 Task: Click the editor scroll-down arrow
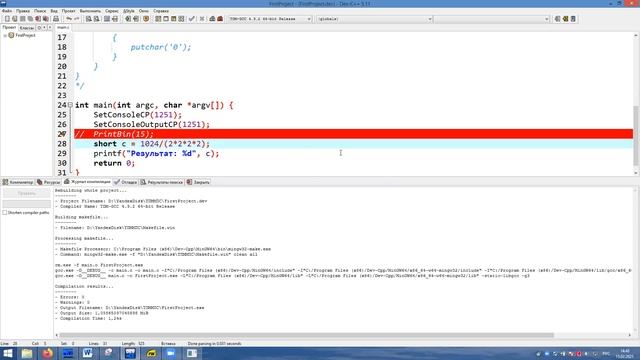(x=636, y=173)
